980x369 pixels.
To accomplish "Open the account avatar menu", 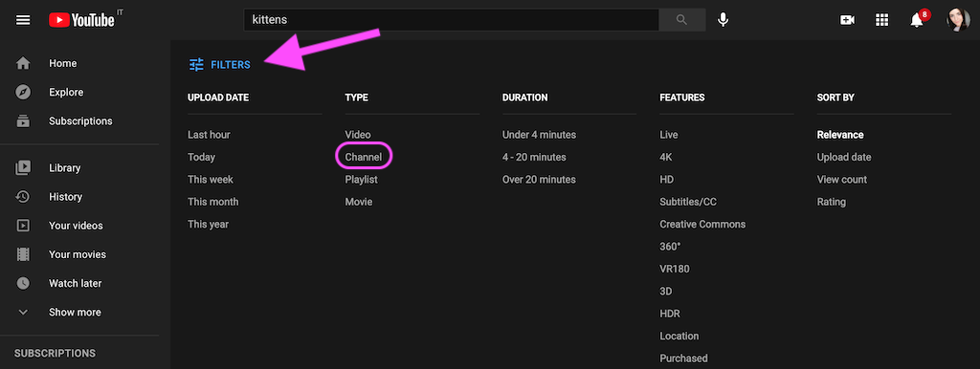I will [x=958, y=20].
